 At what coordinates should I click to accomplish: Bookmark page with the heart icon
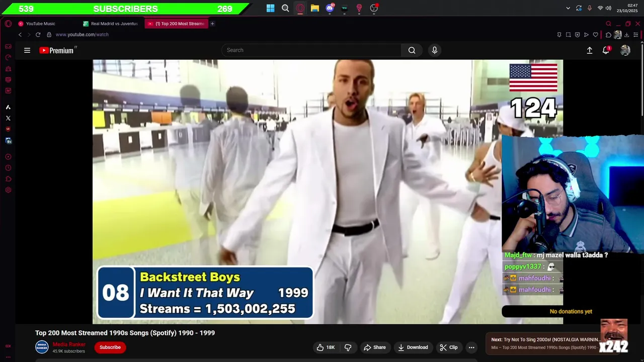pos(595,35)
